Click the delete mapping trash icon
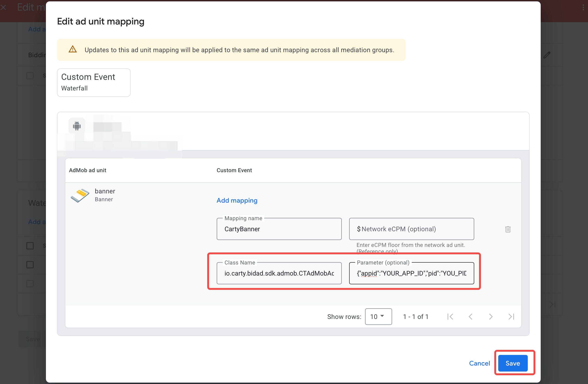 pos(508,229)
